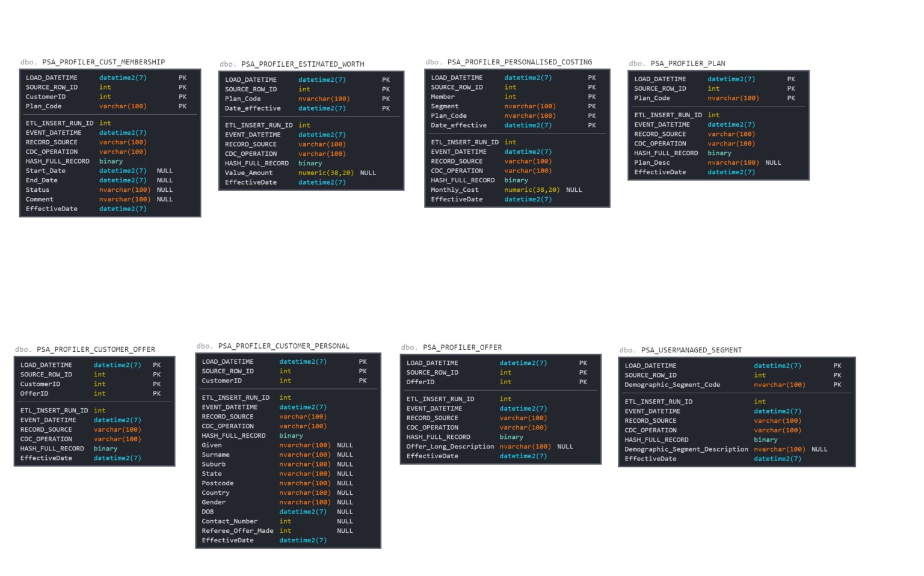
Task: Select the PSA_PROFILER_ESTIMATED_WORTH table header
Action: coord(303,64)
